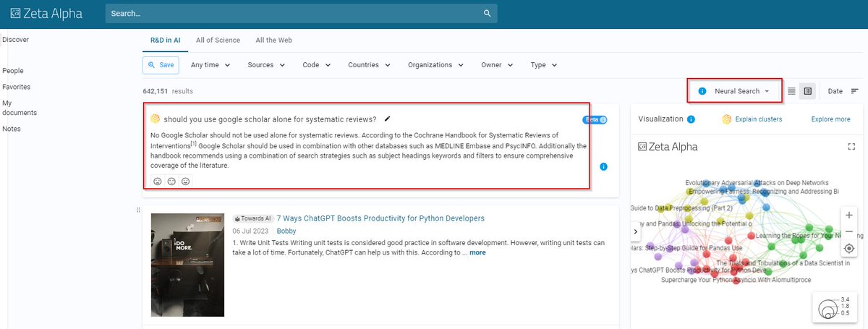Click the node size legend box
868x329 pixels.
coord(835,306)
